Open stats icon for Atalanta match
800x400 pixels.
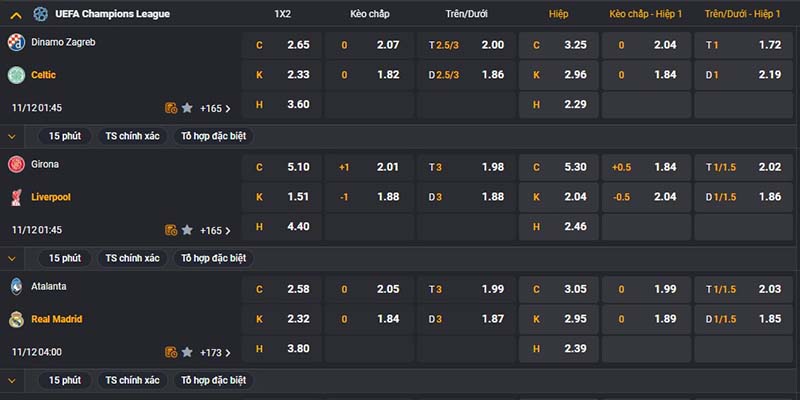tap(171, 352)
